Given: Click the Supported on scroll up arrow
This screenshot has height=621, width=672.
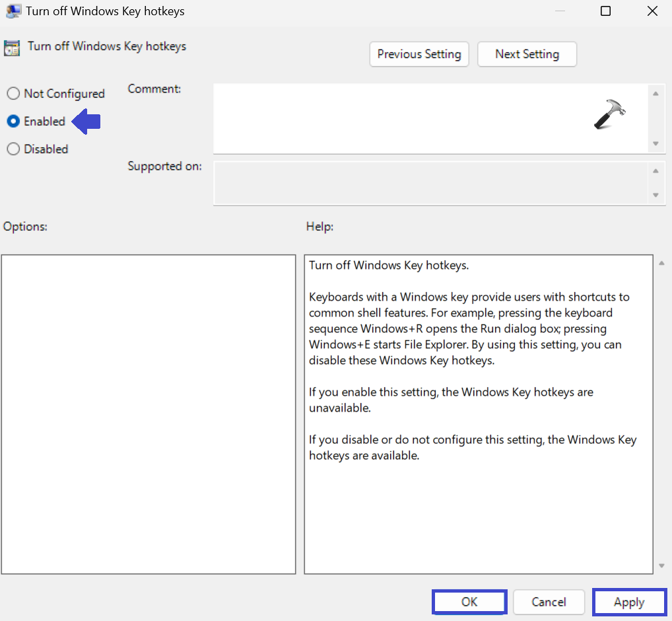Looking at the screenshot, I should (x=655, y=170).
